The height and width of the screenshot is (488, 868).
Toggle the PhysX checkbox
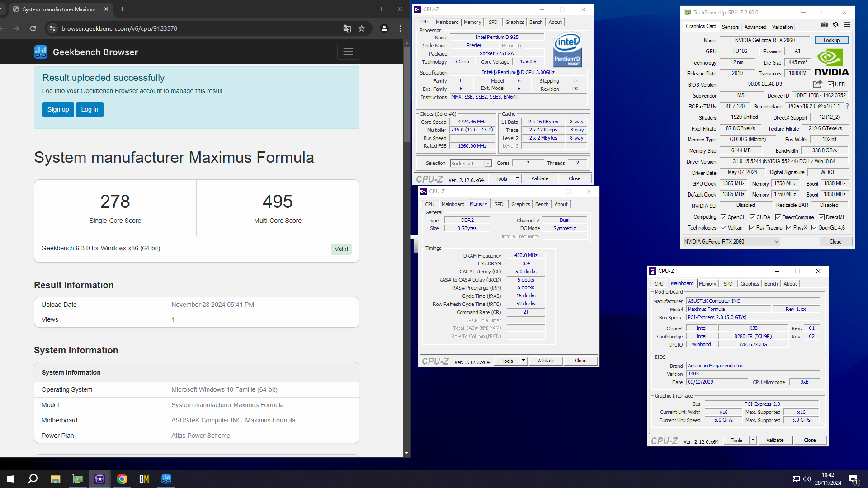click(789, 228)
